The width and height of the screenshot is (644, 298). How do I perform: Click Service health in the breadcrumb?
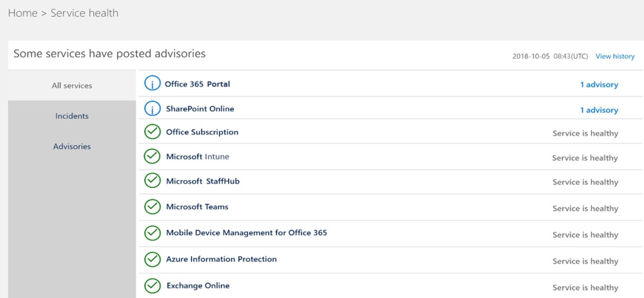point(84,13)
